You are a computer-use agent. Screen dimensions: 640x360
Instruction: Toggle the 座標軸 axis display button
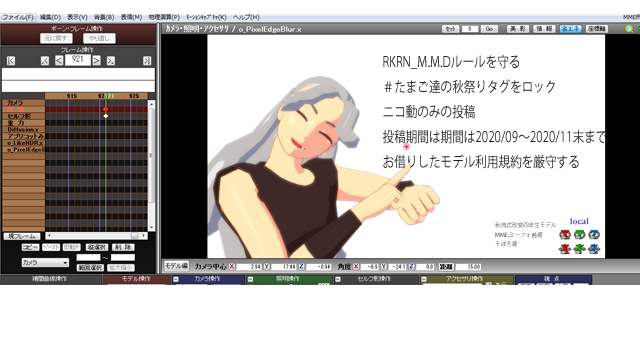[x=597, y=29]
